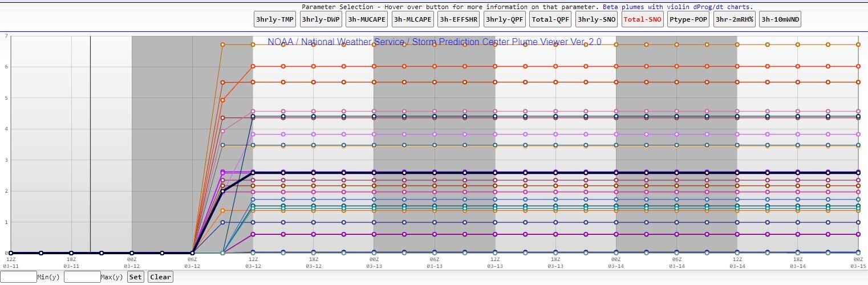Open the Total-QPF plume

pyautogui.click(x=551, y=19)
